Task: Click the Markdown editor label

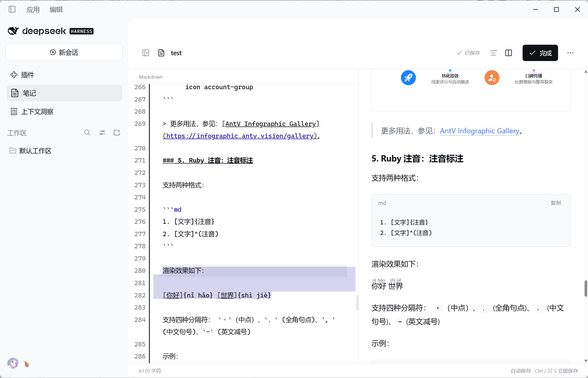Action: pyautogui.click(x=151, y=77)
